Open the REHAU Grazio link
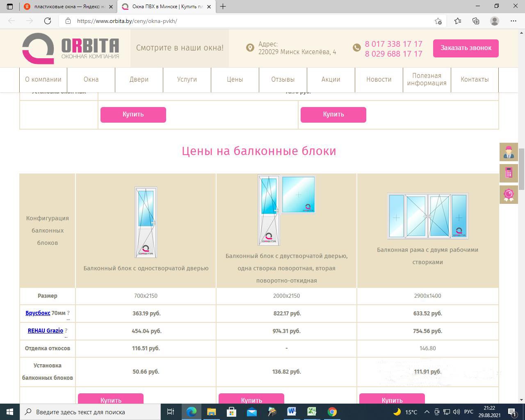Viewport: 525px width, 420px height. (x=46, y=331)
